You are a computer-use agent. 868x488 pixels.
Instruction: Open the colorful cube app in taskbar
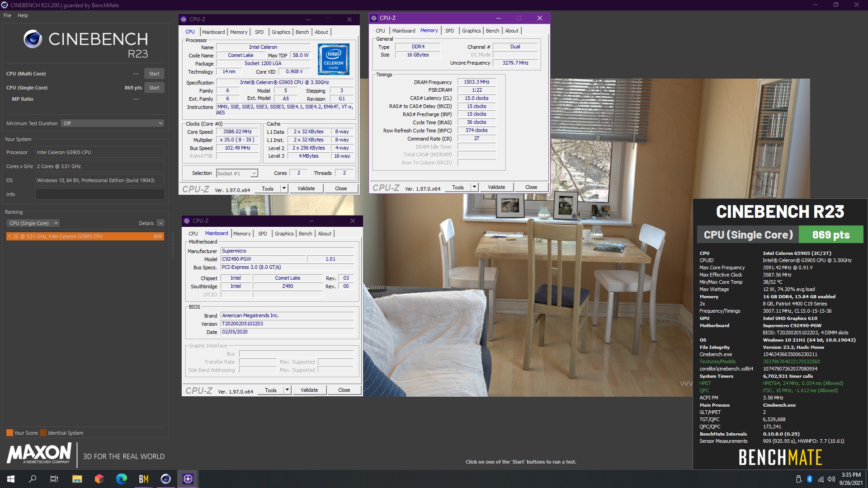99,479
